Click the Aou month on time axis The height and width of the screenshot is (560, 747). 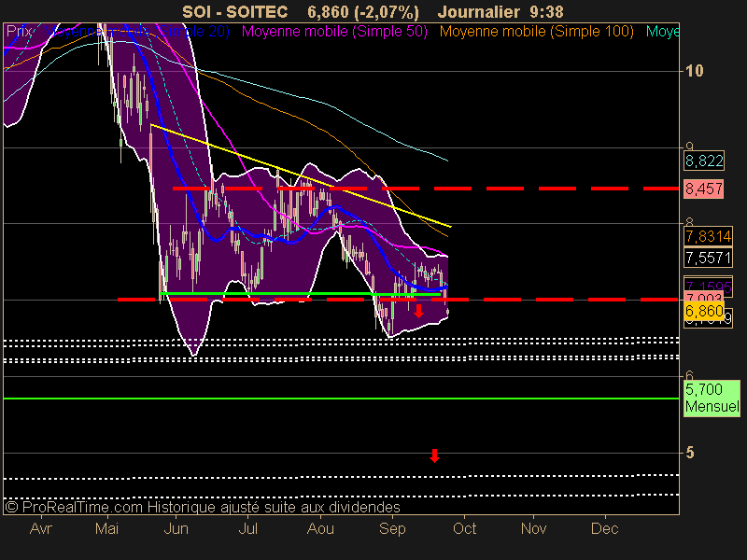tap(320, 528)
